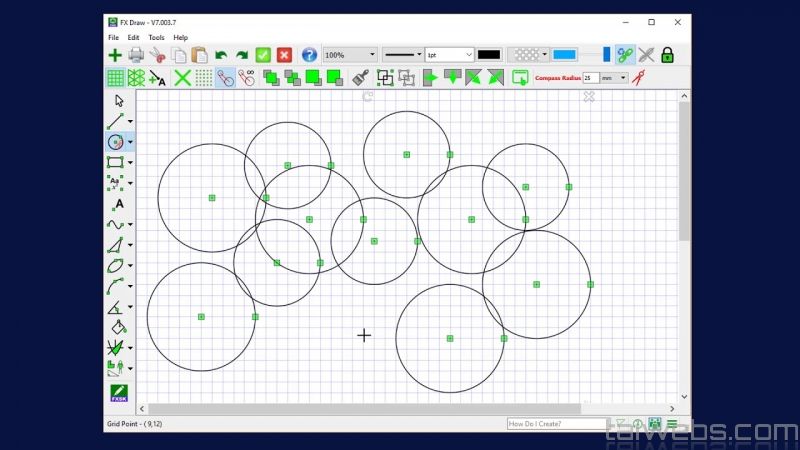
Task: Toggle the green padlock lock button
Action: pos(667,55)
